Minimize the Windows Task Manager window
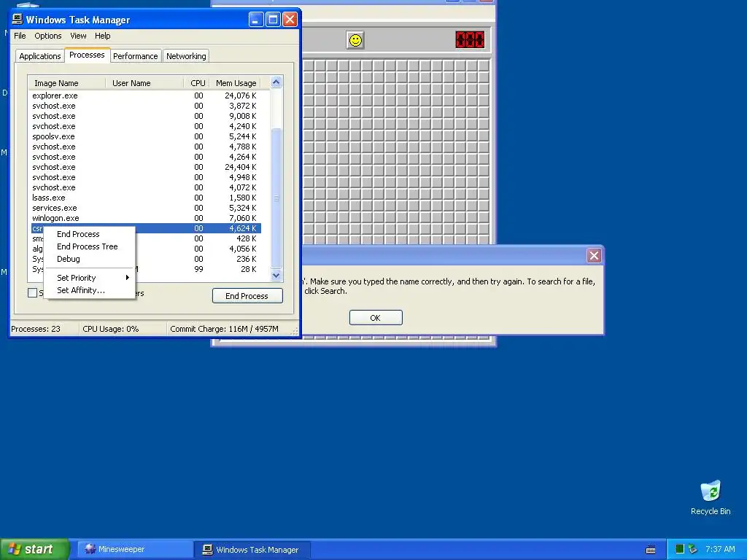The width and height of the screenshot is (747, 560). pos(256,20)
